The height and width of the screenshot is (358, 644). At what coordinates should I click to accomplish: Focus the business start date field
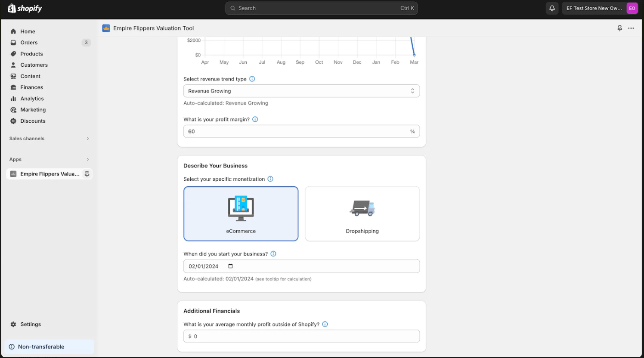(x=301, y=266)
